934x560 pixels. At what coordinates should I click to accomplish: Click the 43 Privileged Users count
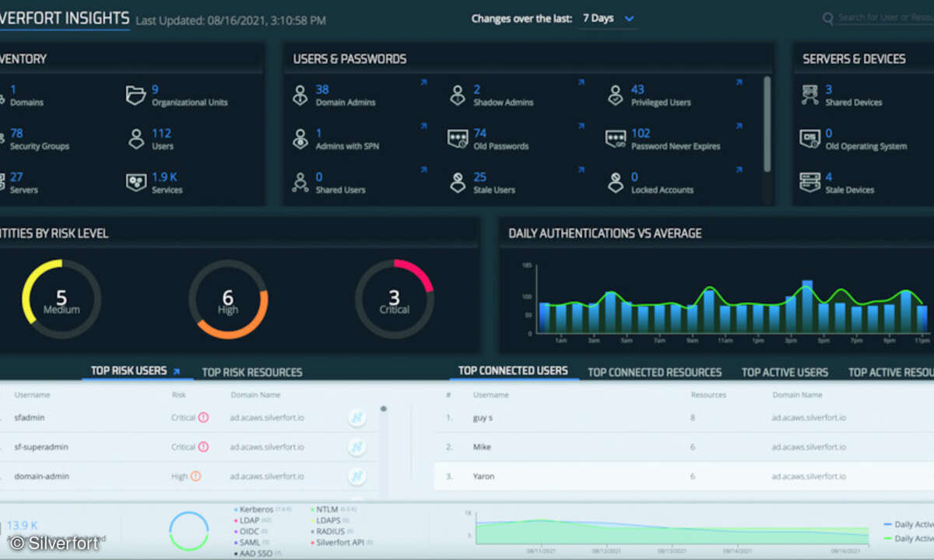click(x=637, y=89)
